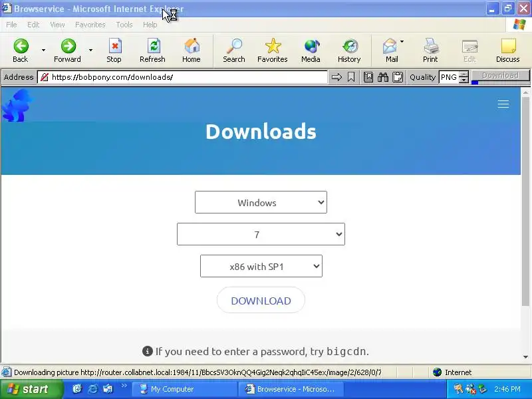Click the address bar URL field
Image resolution: width=532 pixels, height=399 pixels.
coord(182,77)
